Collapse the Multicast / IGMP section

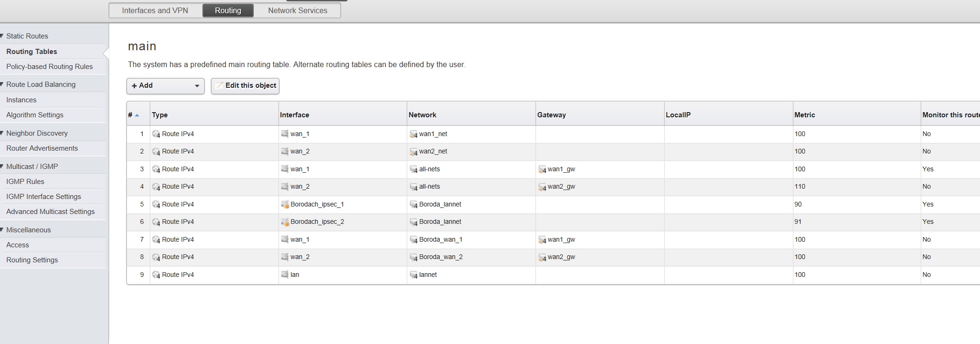2,167
